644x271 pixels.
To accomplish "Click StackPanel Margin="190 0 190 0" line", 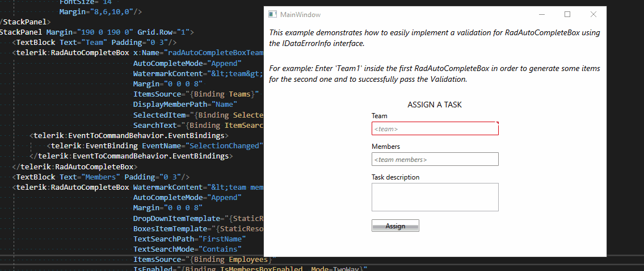I will [97, 32].
